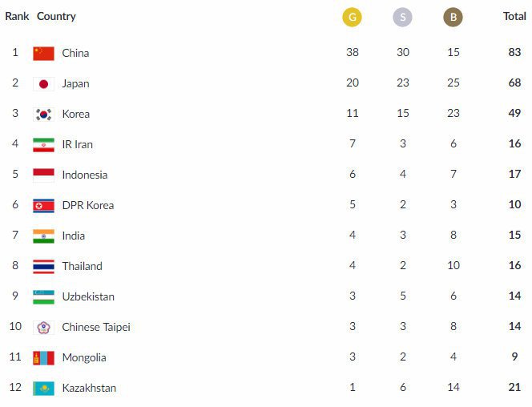Click the Korea flag icon
This screenshot has width=532, height=407.
43,115
